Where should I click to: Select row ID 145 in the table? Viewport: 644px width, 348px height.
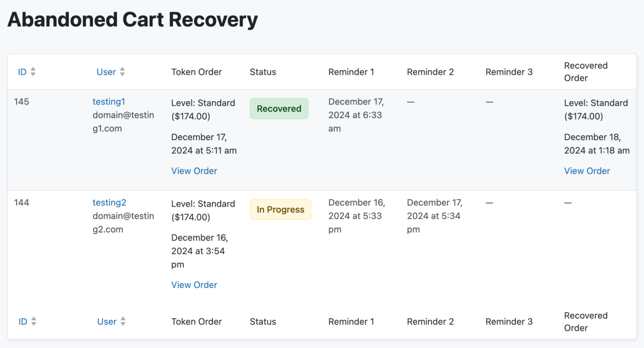21,101
